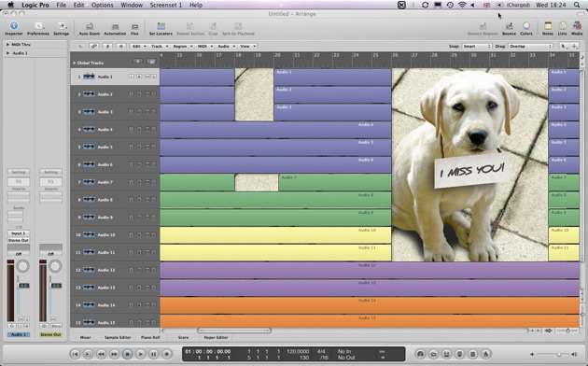Open the MIDI local menu dropdown

click(205, 46)
